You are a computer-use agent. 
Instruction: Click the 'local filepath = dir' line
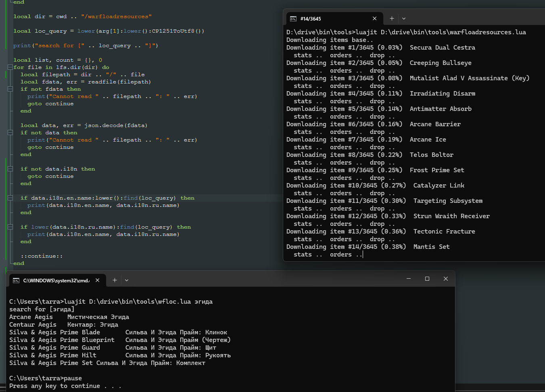pyautogui.click(x=83, y=75)
